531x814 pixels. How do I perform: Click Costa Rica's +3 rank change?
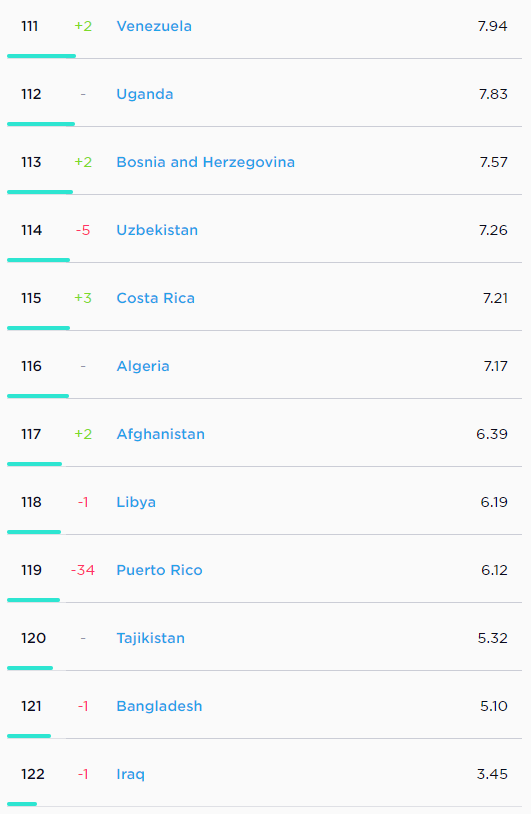coord(83,298)
